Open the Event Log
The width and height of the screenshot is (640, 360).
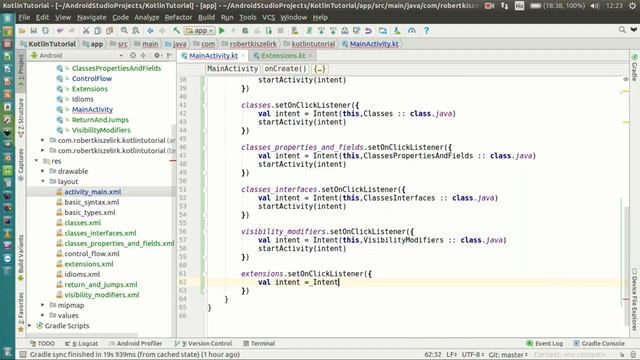tap(545, 344)
